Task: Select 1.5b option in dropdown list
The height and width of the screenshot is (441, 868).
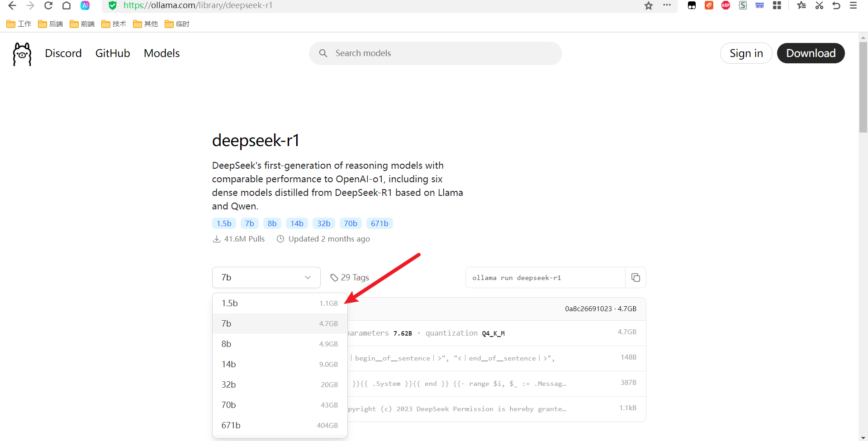Action: [x=280, y=303]
